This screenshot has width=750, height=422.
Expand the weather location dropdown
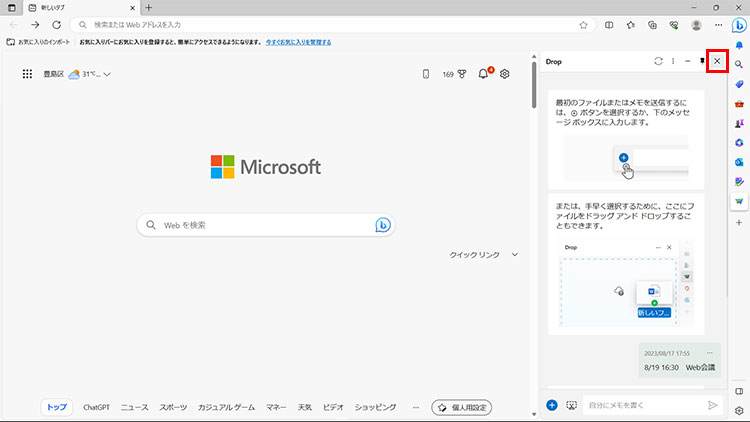(107, 74)
